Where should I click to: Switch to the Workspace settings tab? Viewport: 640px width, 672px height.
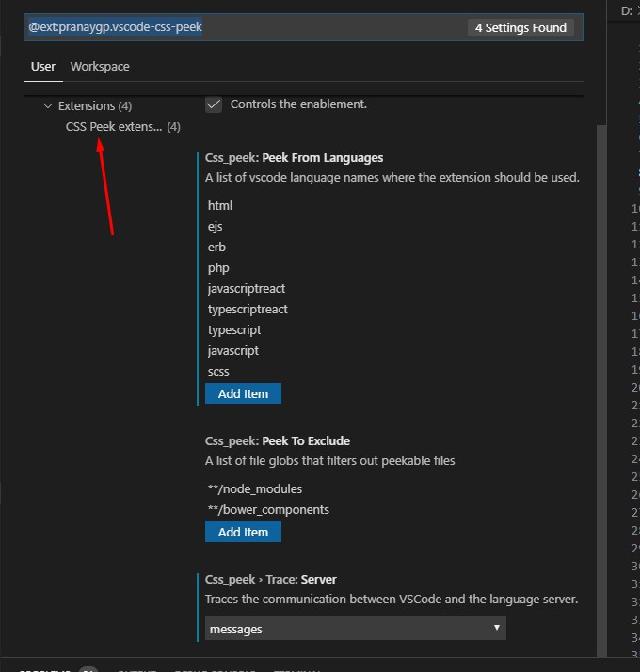point(100,67)
